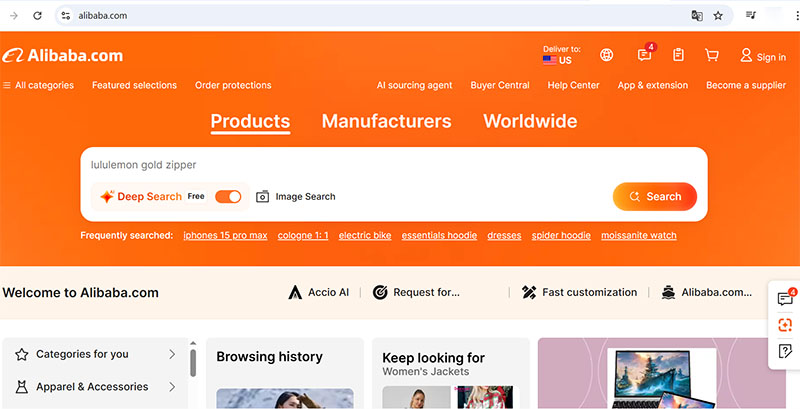Open the Browsing history card heading

coord(269,356)
